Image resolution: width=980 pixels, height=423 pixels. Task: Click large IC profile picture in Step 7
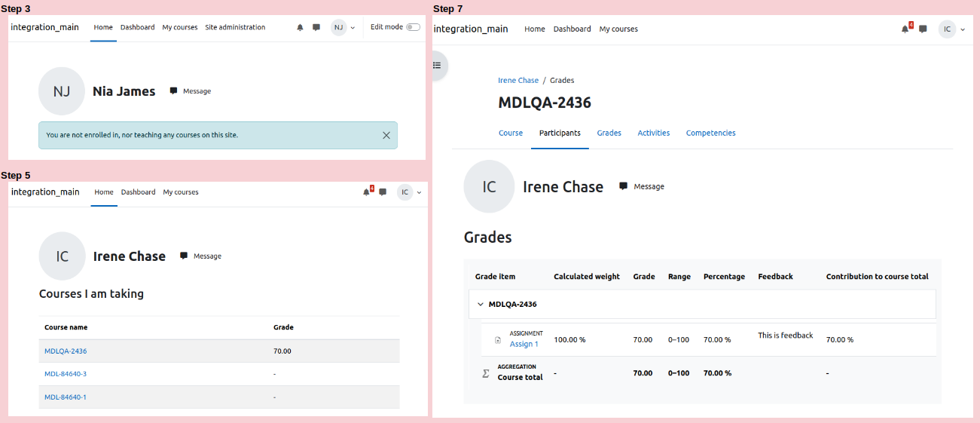coord(490,187)
